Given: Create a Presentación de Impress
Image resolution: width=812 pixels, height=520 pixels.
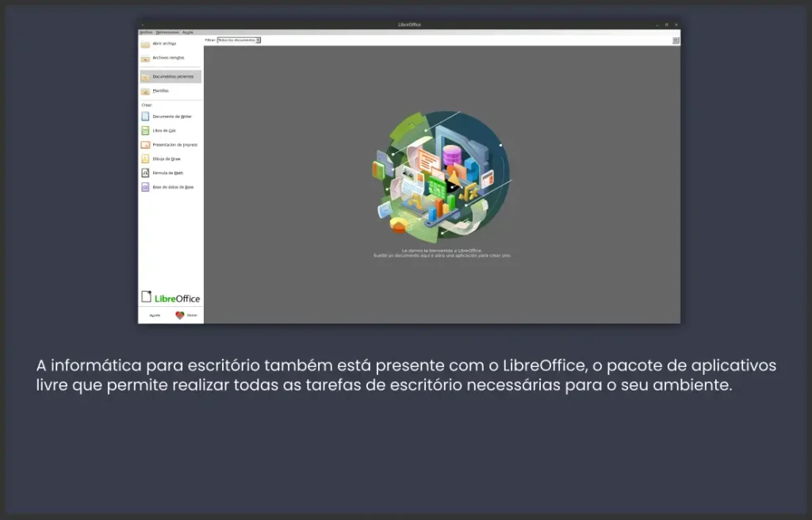Looking at the screenshot, I should (170, 145).
